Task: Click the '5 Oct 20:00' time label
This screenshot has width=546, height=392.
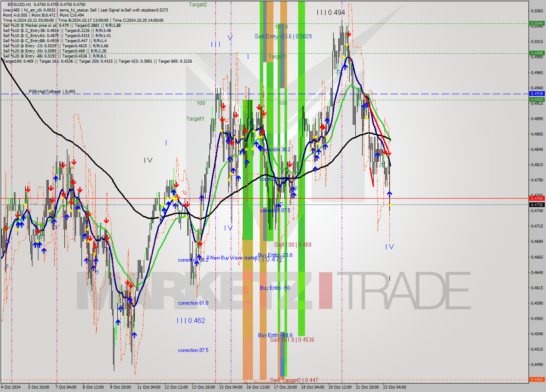Action: tap(39, 387)
